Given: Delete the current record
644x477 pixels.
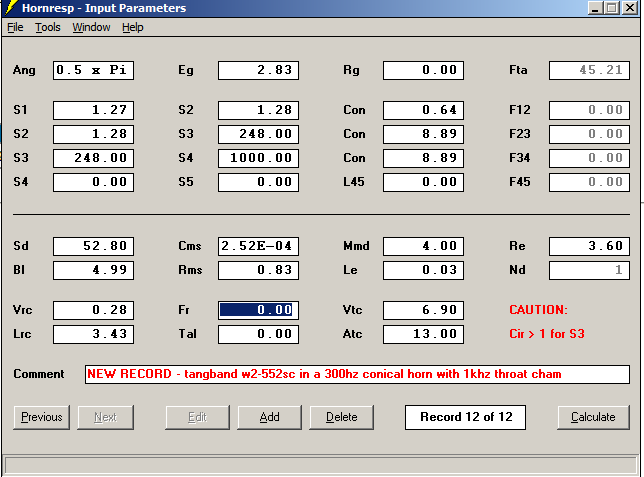Looking at the screenshot, I should tap(341, 417).
